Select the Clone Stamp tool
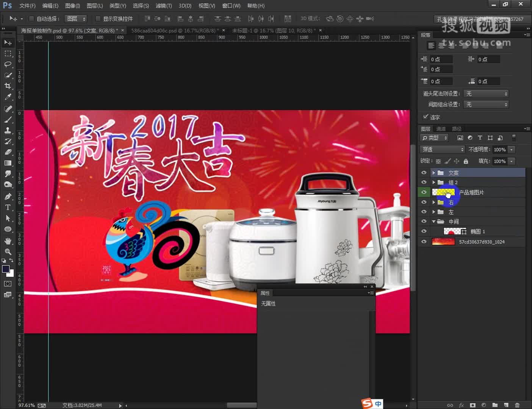The height and width of the screenshot is (409, 532). click(8, 131)
